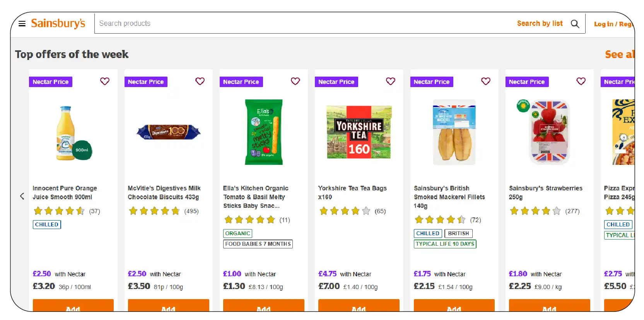Click the Sainsbury's home logo
644x320 pixels.
[58, 23]
